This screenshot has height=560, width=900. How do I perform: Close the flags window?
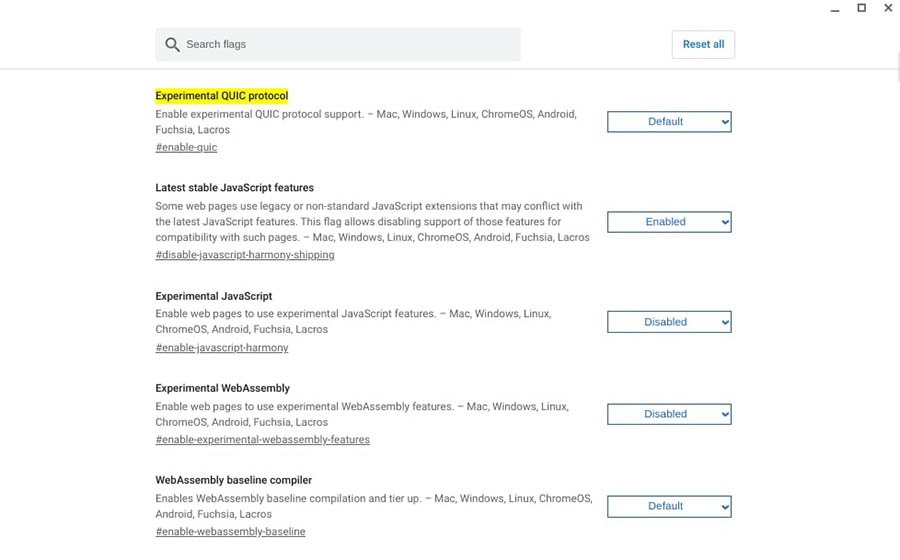pyautogui.click(x=888, y=8)
